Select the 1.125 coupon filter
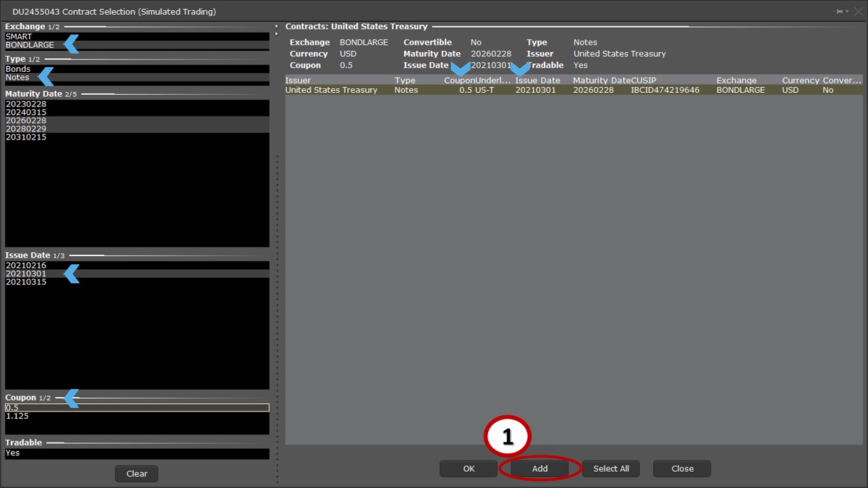The width and height of the screenshot is (868, 488). 17,416
